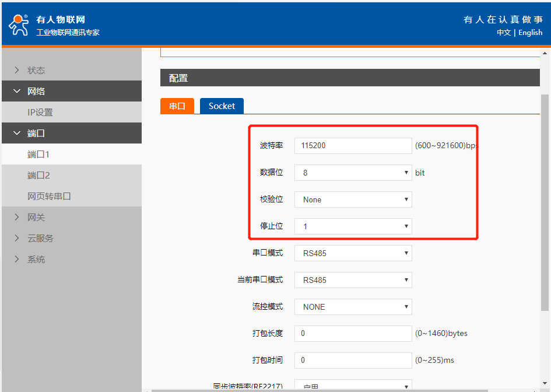Open the 流控模式 dropdown
Screen dimensions: 551x392
(353, 307)
